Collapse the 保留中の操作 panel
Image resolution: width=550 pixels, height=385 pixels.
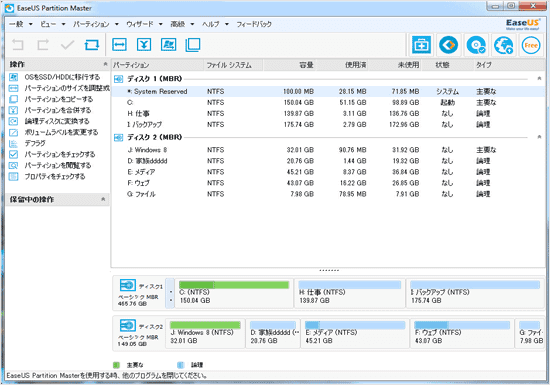(103, 199)
